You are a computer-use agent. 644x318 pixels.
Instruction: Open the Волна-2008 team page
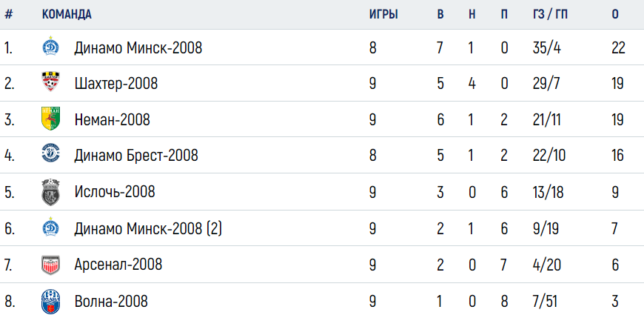[111, 301]
